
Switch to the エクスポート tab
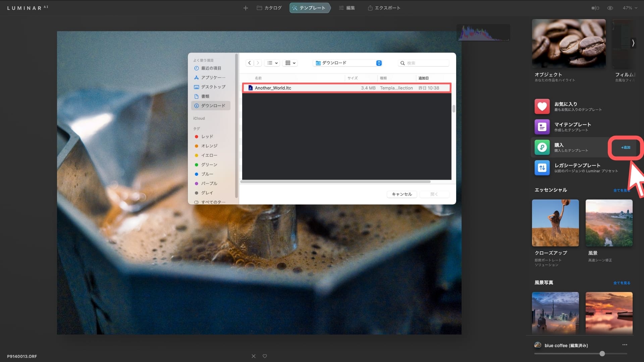(x=384, y=8)
